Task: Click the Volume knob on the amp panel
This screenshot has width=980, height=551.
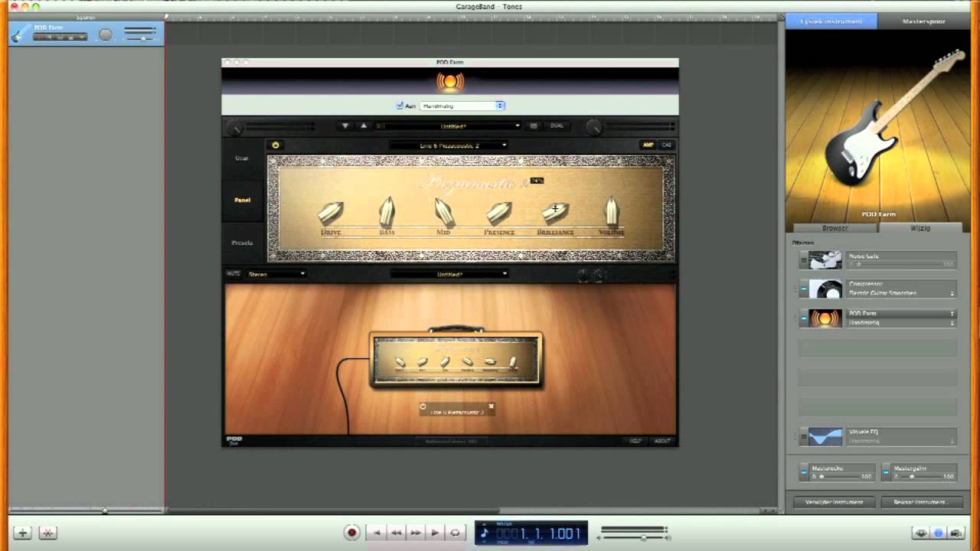Action: tap(612, 210)
